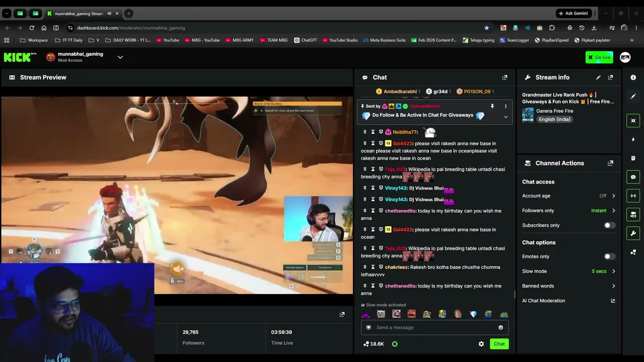The width and height of the screenshot is (644, 362).
Task: Open Followers only settings
Action: pos(569,211)
